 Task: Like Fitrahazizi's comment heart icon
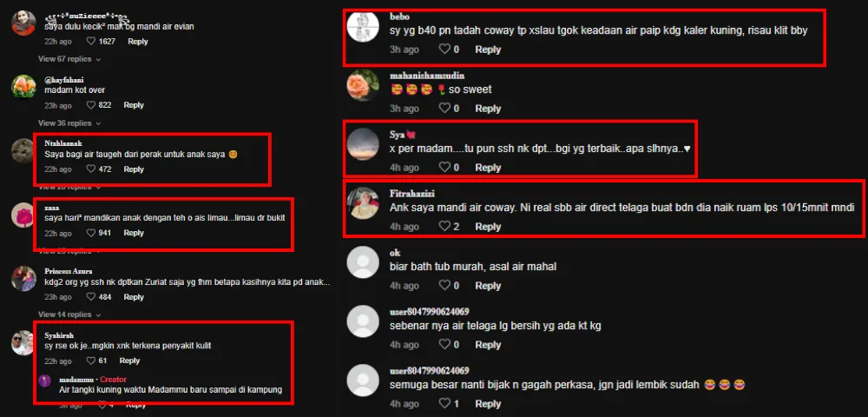coord(444,227)
